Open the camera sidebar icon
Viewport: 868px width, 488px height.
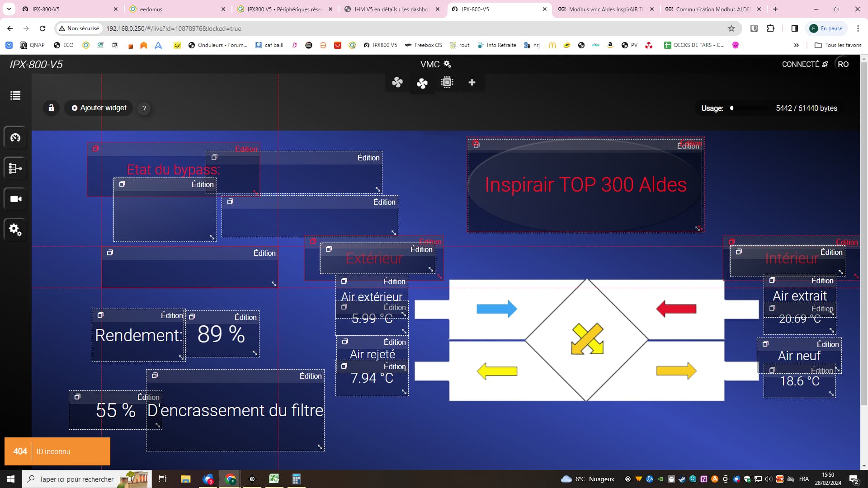coord(15,199)
